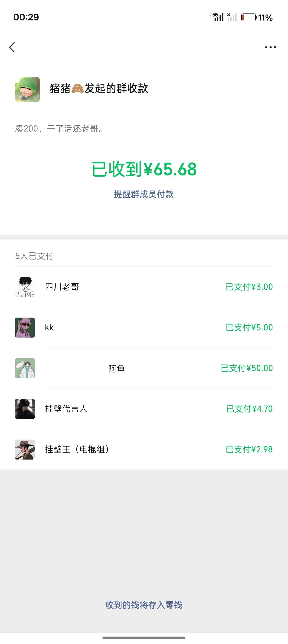Select the 挂壁代言人 payer name
Viewport: 288px width, 644px height.
point(66,409)
